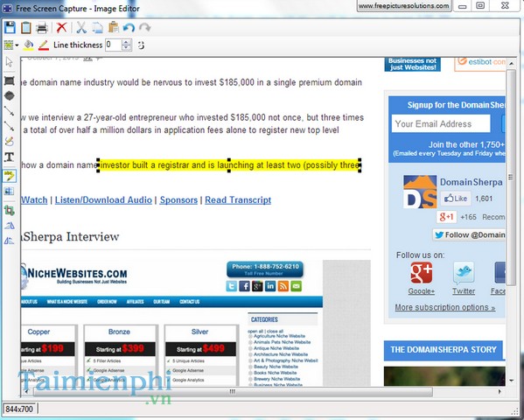
Task: Redo with the gray curved arrow
Action: click(x=144, y=27)
